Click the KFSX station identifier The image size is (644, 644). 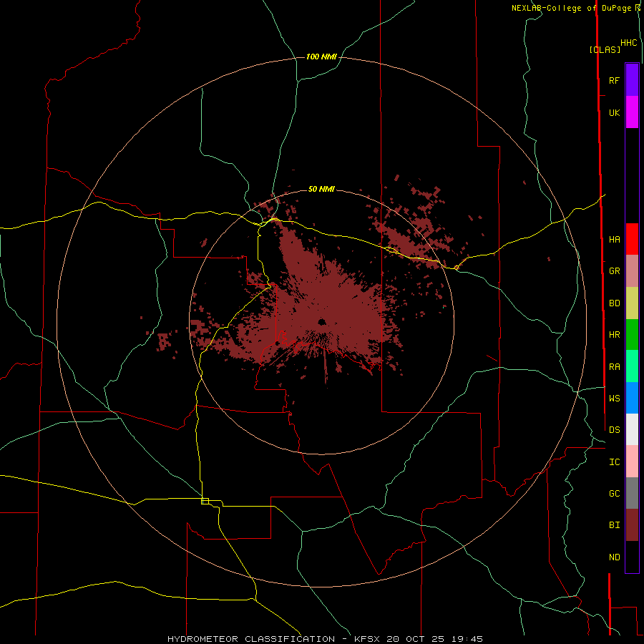(x=367, y=639)
